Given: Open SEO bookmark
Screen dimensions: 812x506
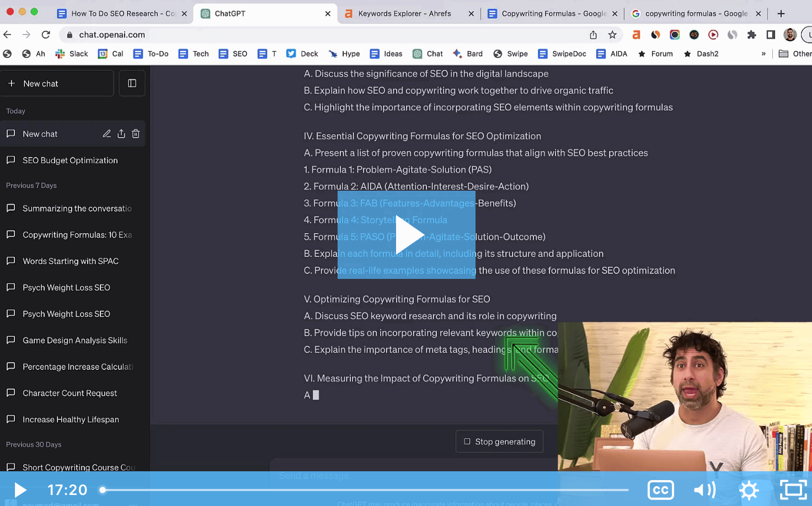Looking at the screenshot, I should (233, 53).
